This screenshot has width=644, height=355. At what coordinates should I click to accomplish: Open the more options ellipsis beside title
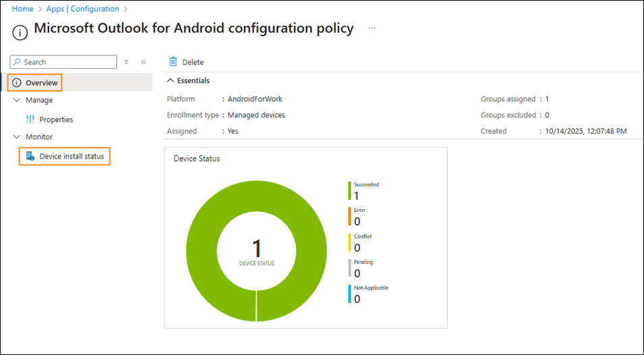coord(372,28)
